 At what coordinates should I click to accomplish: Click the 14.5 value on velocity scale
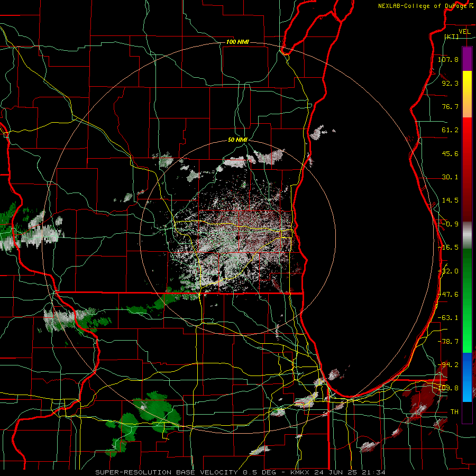pyautogui.click(x=450, y=200)
